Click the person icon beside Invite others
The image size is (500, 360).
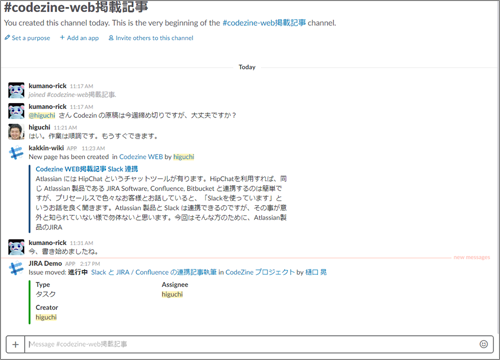pyautogui.click(x=111, y=38)
